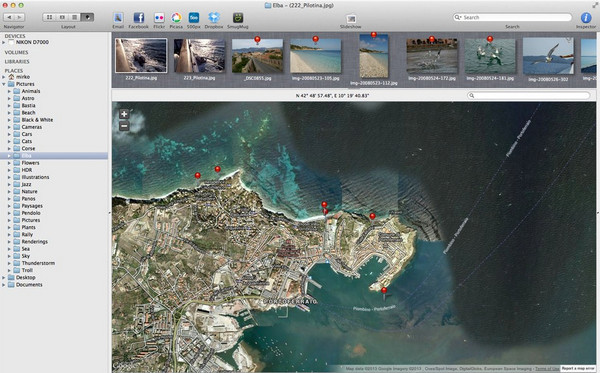Expand the Desktop folder in sidebar
Image resolution: width=600 pixels, height=373 pixels.
pyautogui.click(x=4, y=277)
